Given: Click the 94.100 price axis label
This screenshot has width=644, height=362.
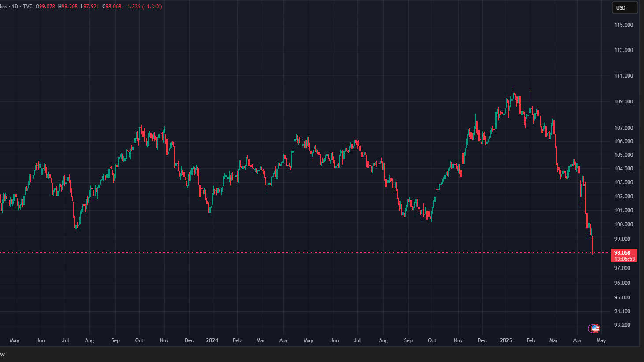Looking at the screenshot, I should pos(622,311).
